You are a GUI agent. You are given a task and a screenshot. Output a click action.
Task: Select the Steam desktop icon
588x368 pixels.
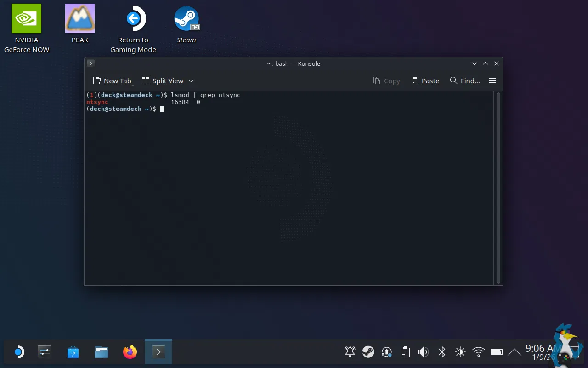coord(187,24)
